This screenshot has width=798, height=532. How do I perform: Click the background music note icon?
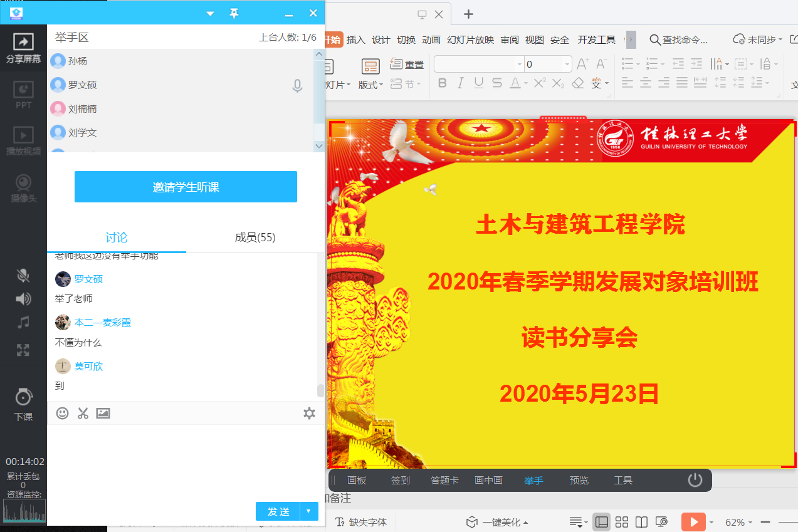pyautogui.click(x=23, y=323)
